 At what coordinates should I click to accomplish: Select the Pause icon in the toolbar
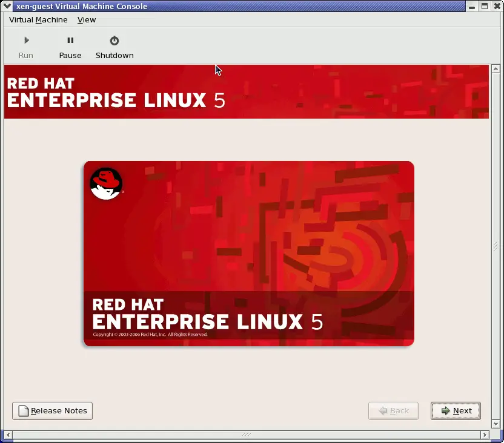coord(70,40)
